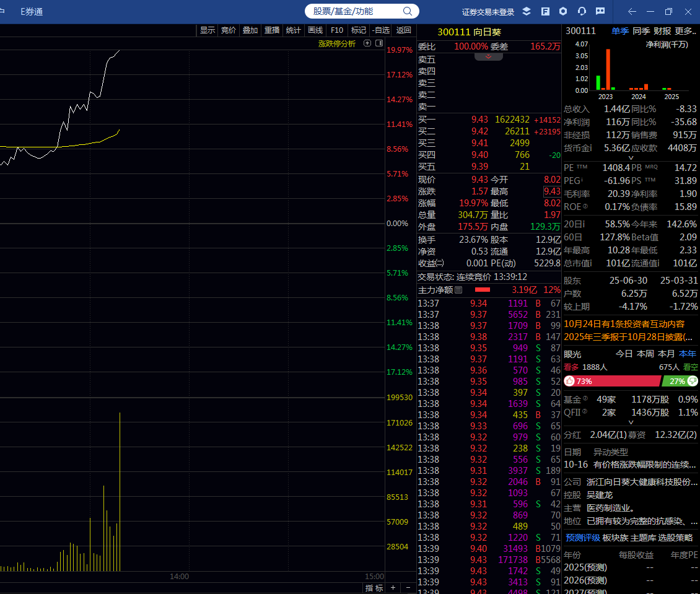Click the 画线 drawing tool button

[x=315, y=30]
